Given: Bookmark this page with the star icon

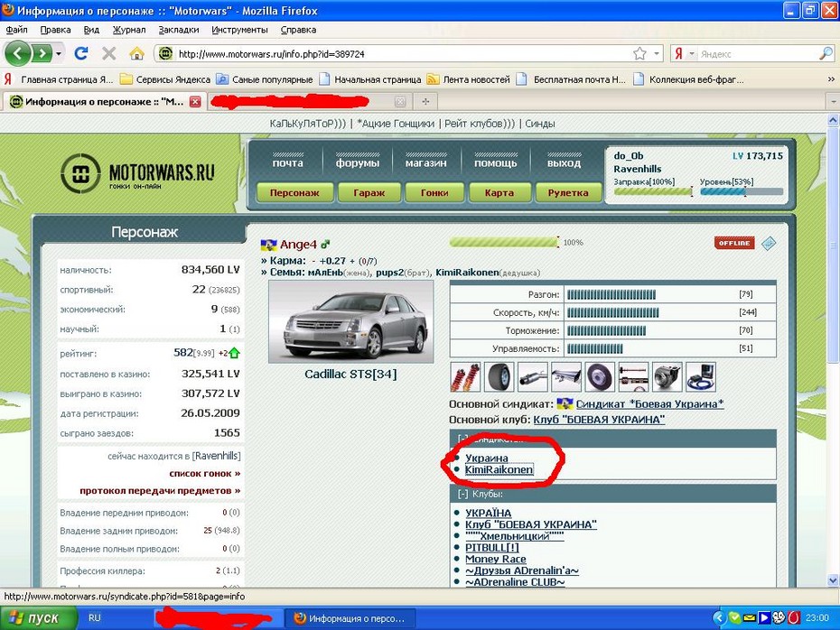Looking at the screenshot, I should click(639, 53).
